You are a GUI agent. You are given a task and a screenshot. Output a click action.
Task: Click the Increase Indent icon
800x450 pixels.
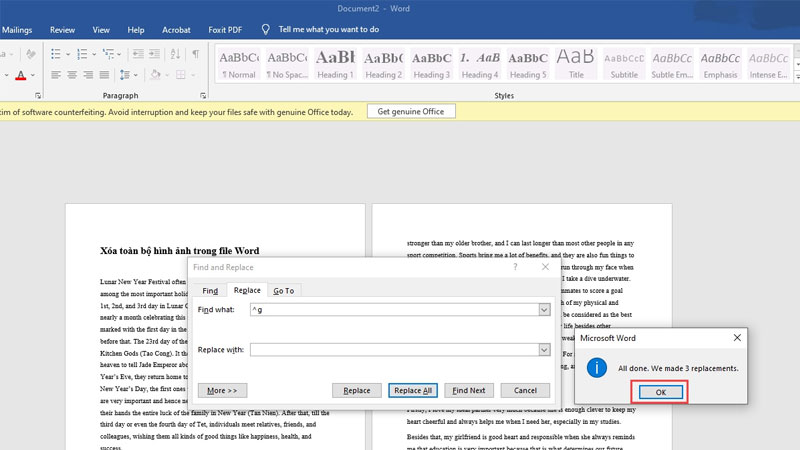pos(153,54)
